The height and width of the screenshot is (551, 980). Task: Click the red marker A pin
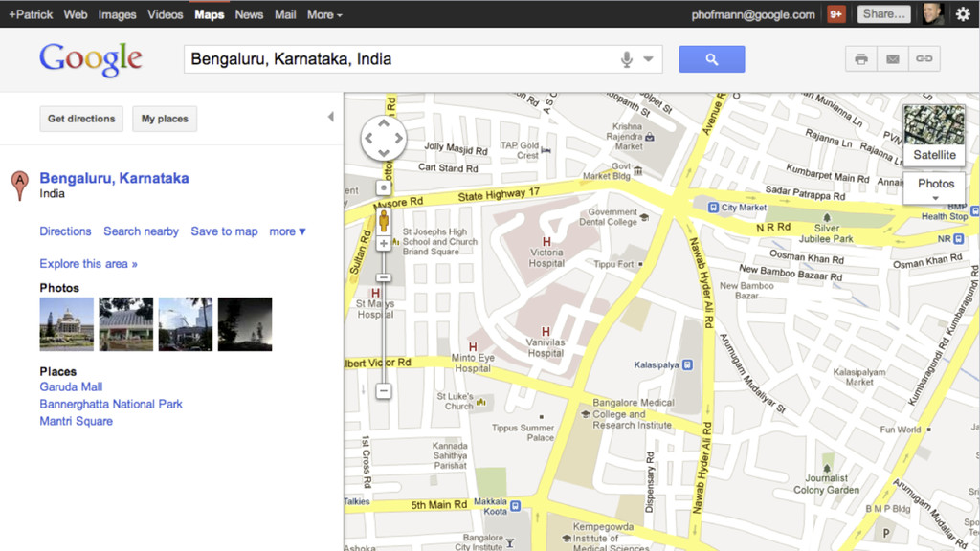tap(20, 186)
